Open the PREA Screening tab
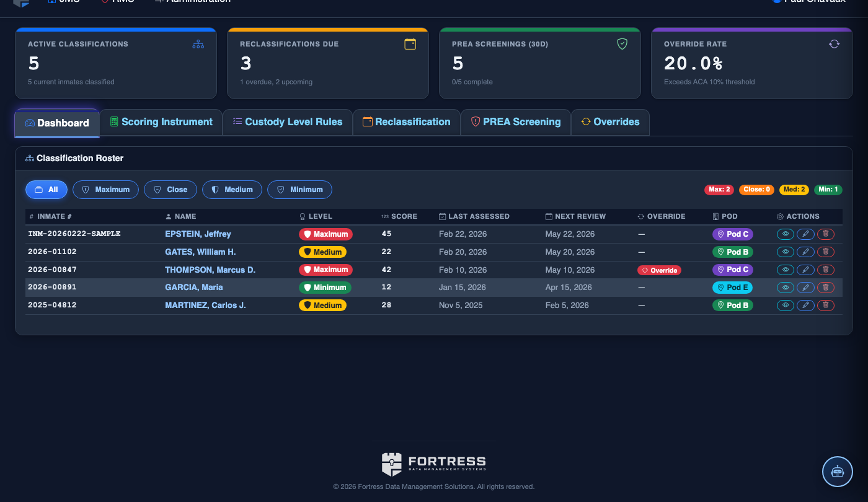Screen dimensions: 868x502 516,122
